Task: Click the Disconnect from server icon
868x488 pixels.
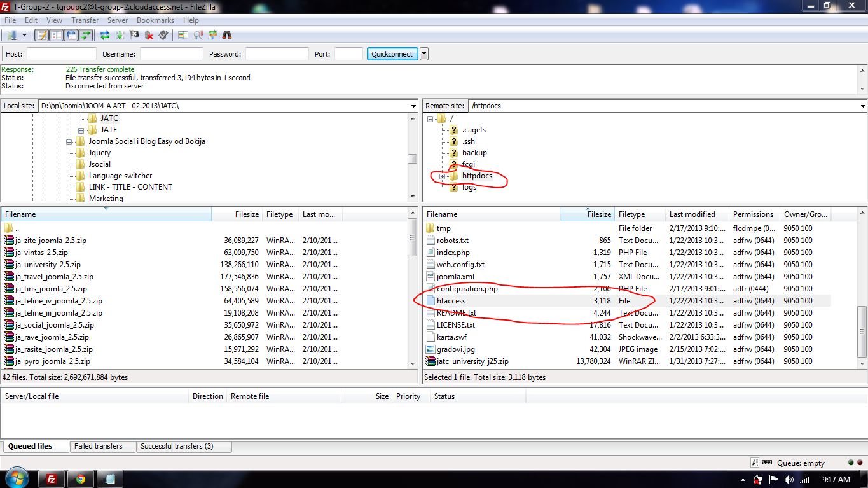Action: pyautogui.click(x=149, y=36)
